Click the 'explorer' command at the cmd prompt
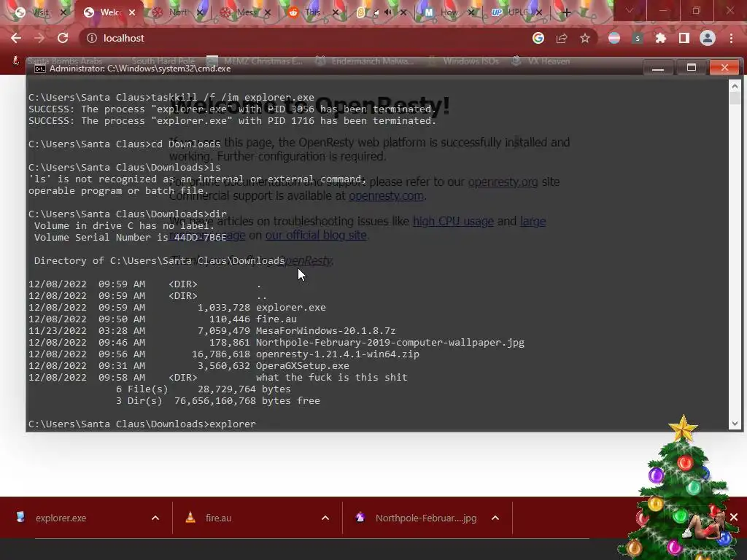Viewport: 747px width, 560px height. pos(233,424)
